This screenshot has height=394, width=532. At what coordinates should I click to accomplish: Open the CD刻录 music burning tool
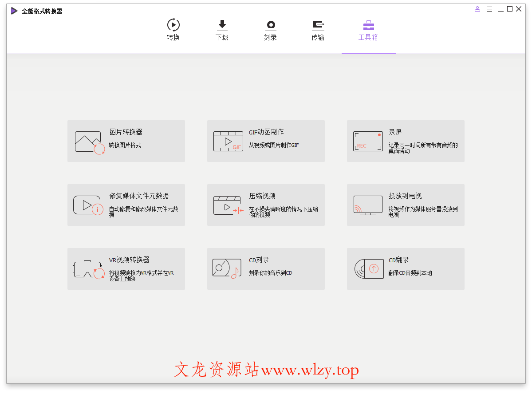point(265,268)
